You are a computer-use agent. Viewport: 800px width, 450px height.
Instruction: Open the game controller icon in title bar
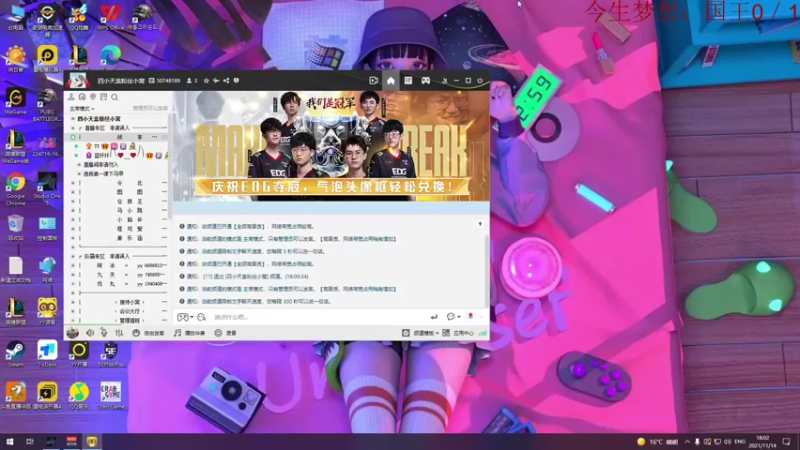pos(426,81)
